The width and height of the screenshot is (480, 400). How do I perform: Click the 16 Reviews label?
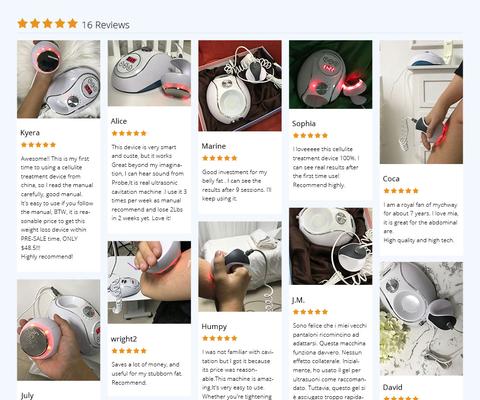click(x=106, y=25)
